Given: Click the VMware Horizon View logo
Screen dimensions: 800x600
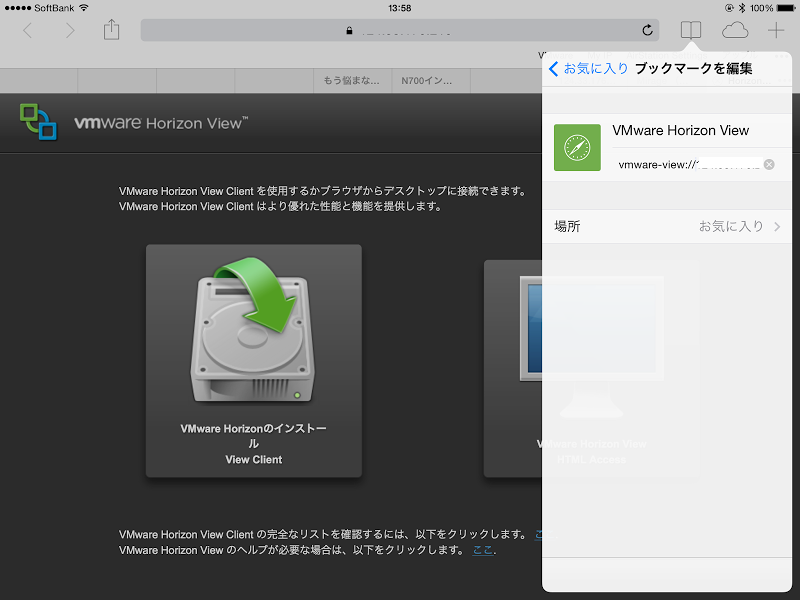Looking at the screenshot, I should [134, 122].
